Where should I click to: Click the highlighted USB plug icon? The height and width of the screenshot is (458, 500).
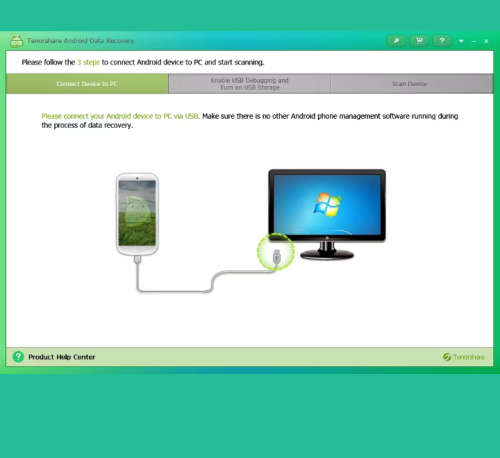(x=276, y=252)
